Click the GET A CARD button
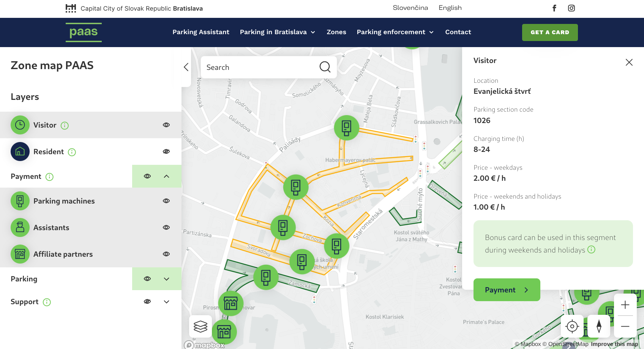Screen dimensions: 644x349 point(549,32)
